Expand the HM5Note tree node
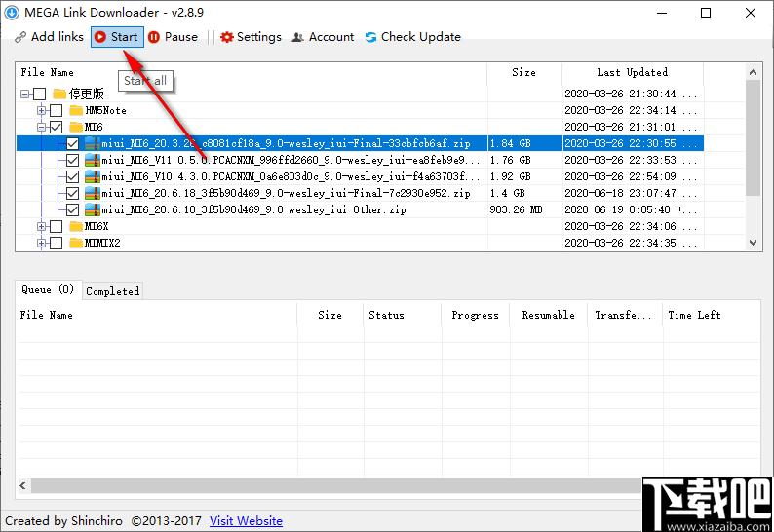 pyautogui.click(x=42, y=110)
